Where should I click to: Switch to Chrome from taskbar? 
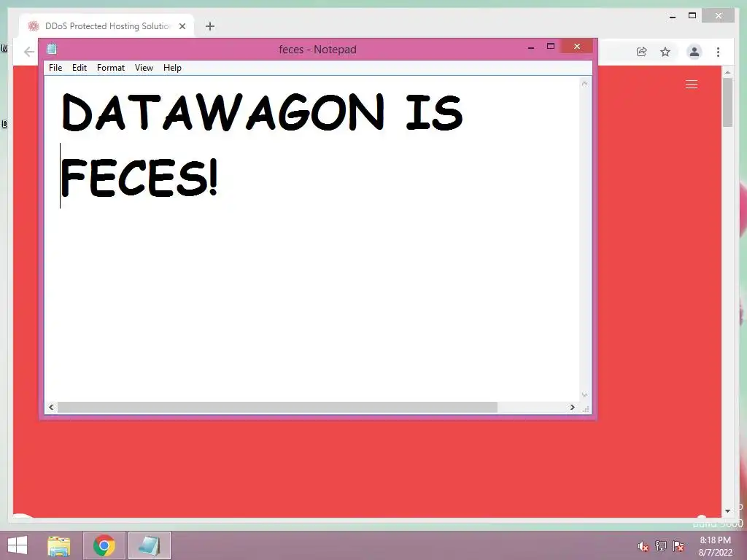click(x=104, y=545)
